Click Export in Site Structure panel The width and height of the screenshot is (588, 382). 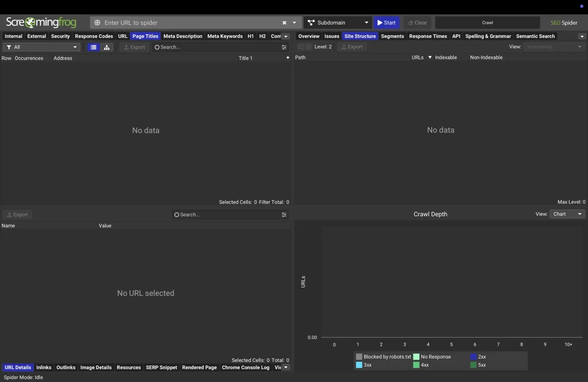(352, 47)
